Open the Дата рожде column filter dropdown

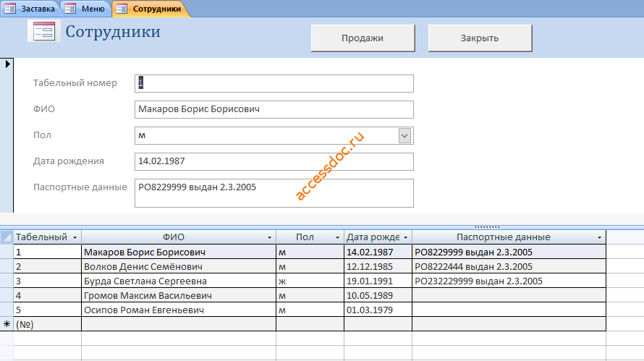tap(405, 237)
